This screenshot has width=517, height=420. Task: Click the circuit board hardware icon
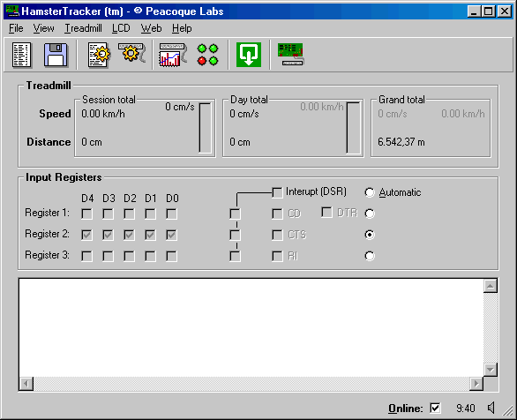pos(291,55)
